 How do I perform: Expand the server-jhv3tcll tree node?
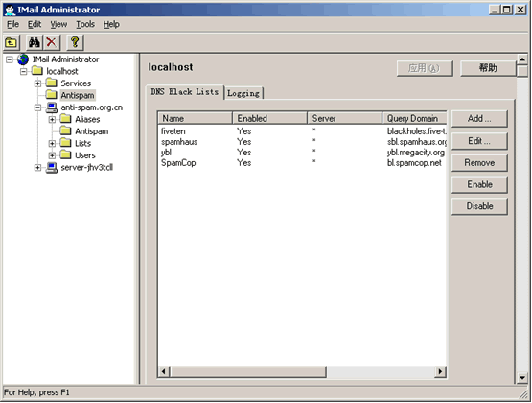tap(37, 168)
